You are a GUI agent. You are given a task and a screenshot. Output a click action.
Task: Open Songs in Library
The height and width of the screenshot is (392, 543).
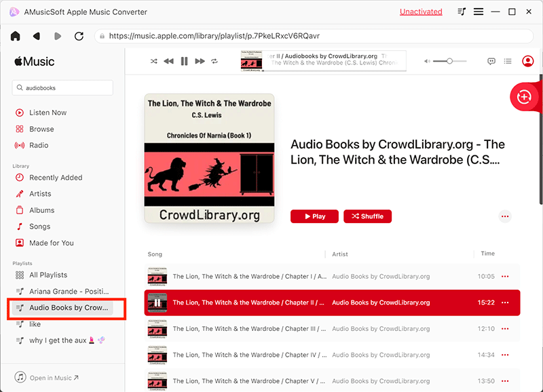33,227
